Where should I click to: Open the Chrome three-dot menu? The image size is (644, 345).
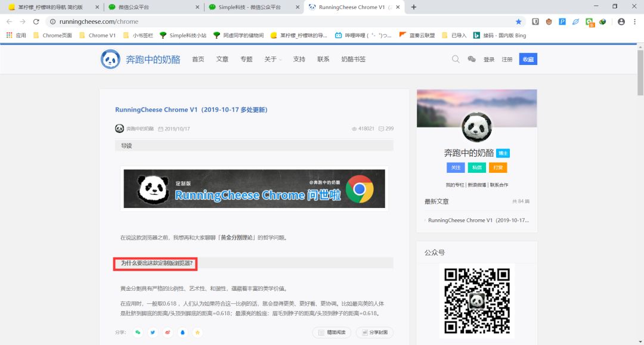click(634, 21)
